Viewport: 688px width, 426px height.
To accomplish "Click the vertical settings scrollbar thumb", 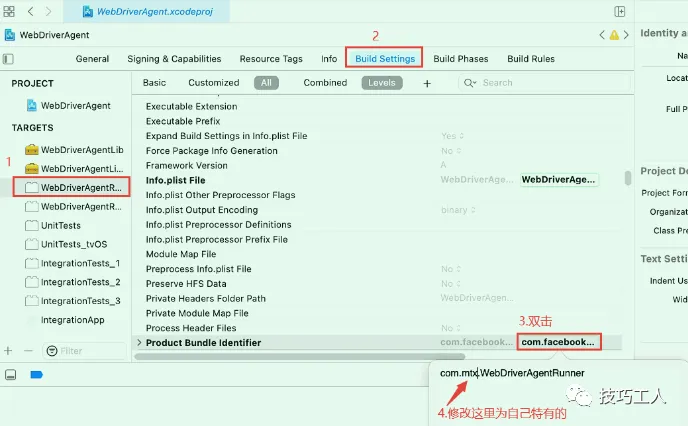I will 628,178.
